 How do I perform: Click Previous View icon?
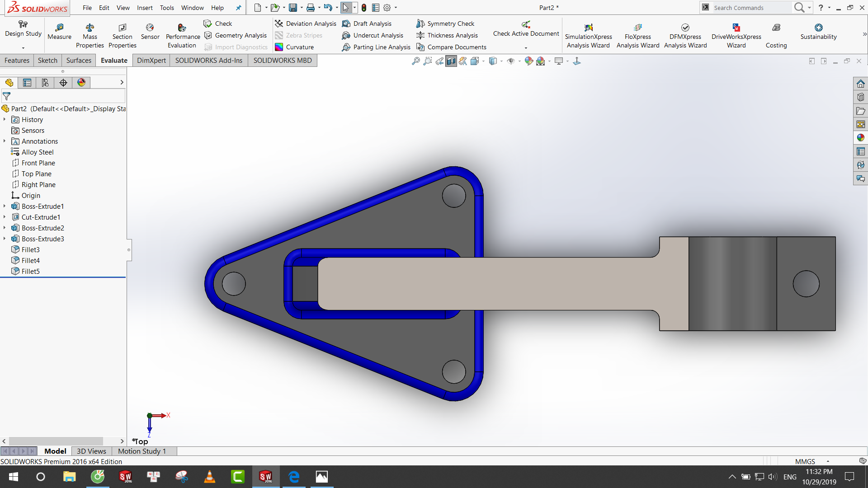coord(439,61)
